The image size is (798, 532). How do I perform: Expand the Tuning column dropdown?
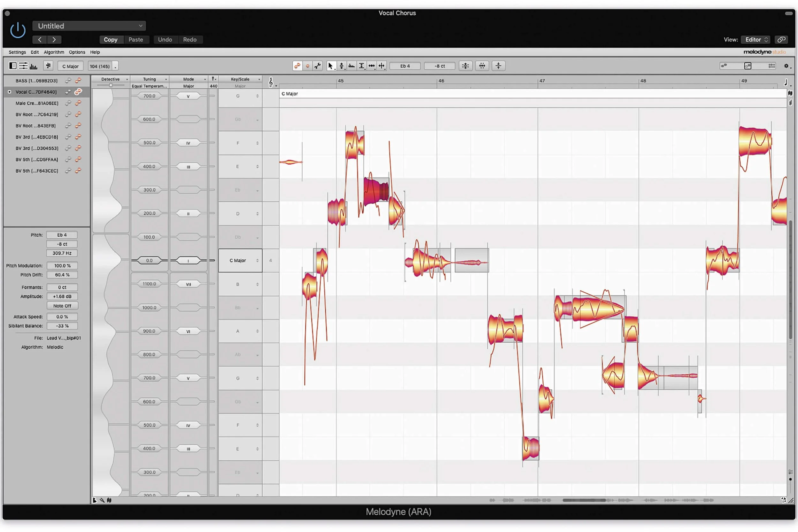150,79
